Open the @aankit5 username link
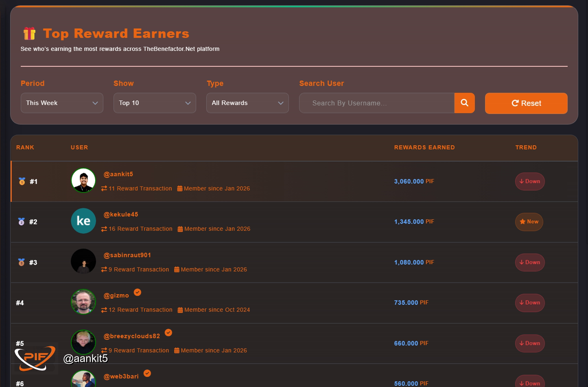Screen dimensions: 588x387 pos(118,174)
